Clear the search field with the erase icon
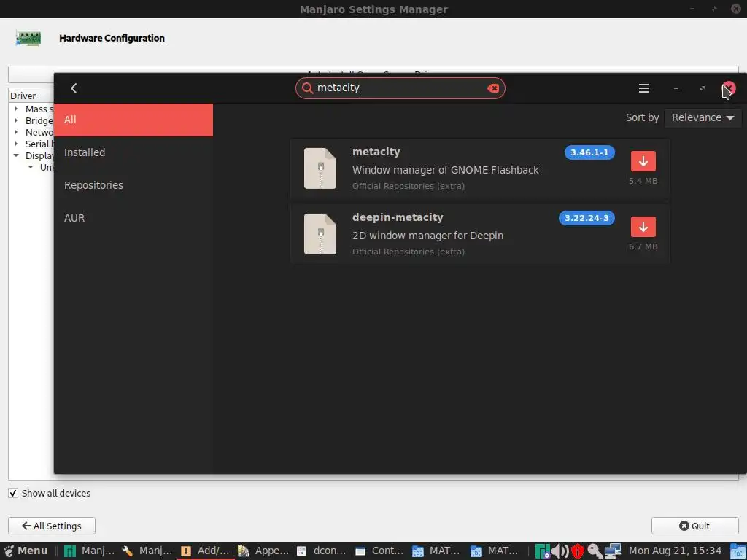This screenshot has height=560, width=747. [x=493, y=88]
